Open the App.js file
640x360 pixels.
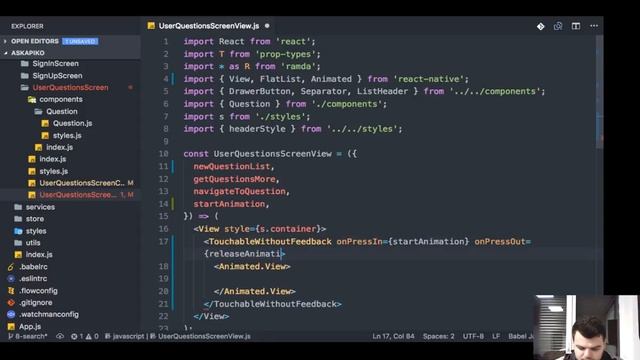[x=30, y=327]
